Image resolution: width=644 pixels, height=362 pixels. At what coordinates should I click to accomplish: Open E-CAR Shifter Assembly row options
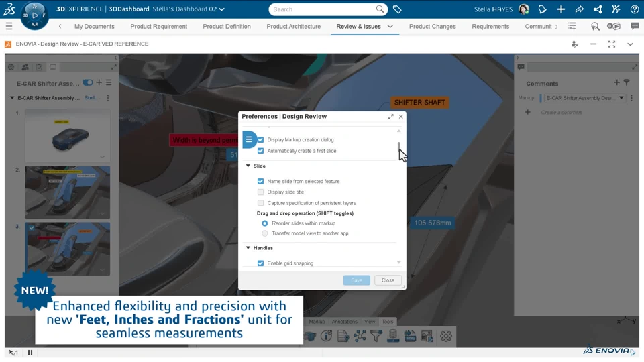point(108,98)
